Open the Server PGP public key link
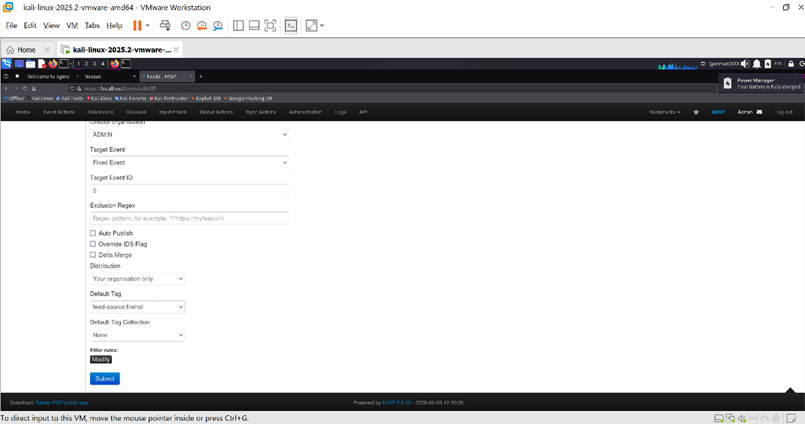The width and height of the screenshot is (805, 424). 62,403
